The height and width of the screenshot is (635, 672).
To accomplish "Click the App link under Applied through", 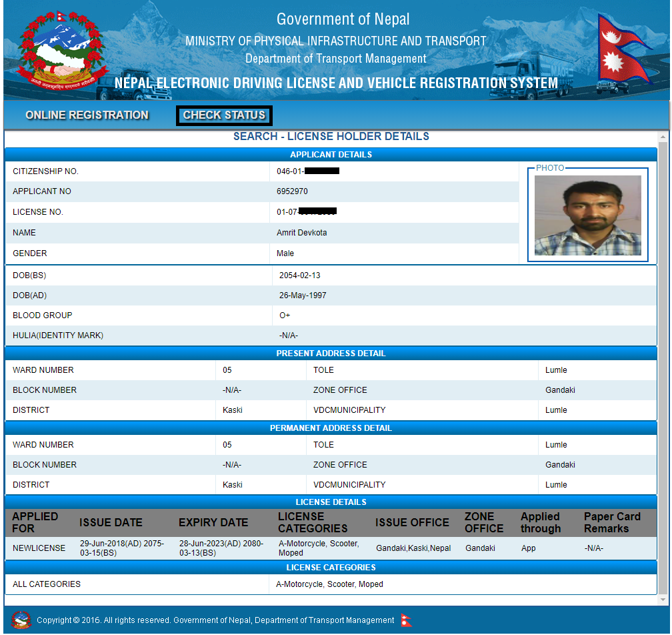I will (x=527, y=548).
